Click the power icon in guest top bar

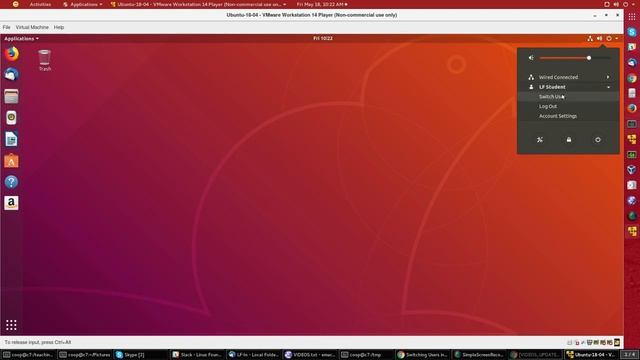pyautogui.click(x=609, y=38)
